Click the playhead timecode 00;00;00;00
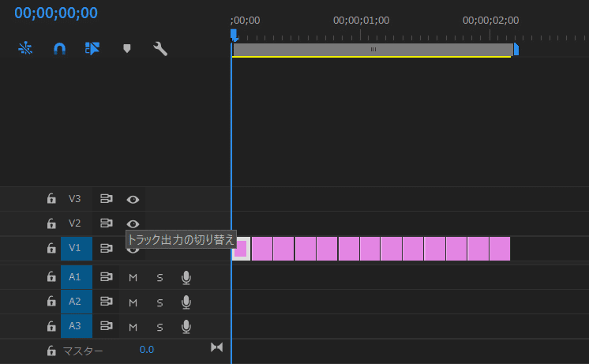Screen dimensions: 589x364 56,13
